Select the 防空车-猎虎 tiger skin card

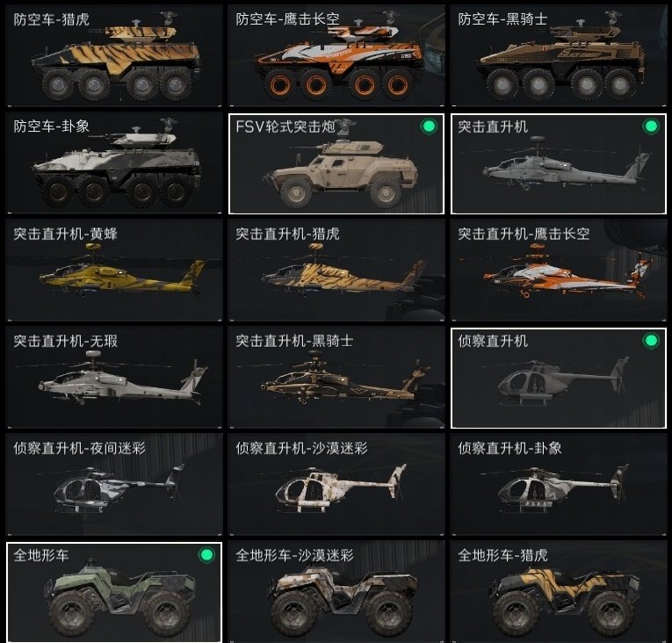point(114,55)
